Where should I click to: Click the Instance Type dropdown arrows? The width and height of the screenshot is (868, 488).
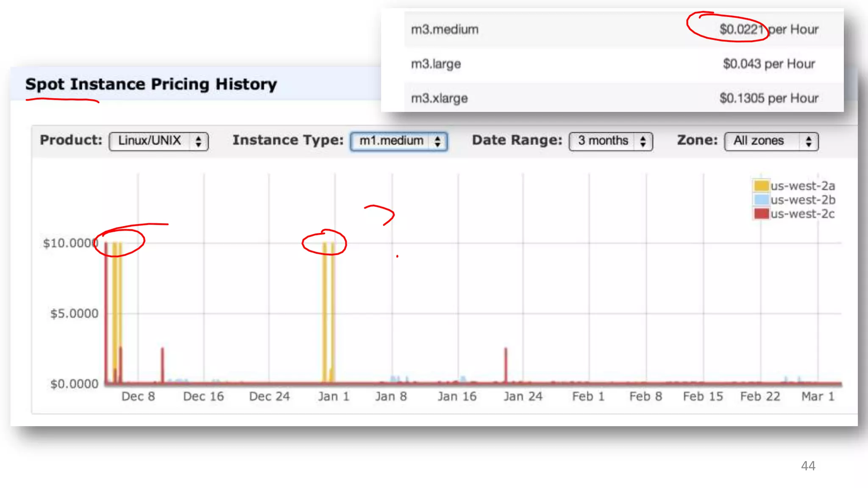[437, 141]
